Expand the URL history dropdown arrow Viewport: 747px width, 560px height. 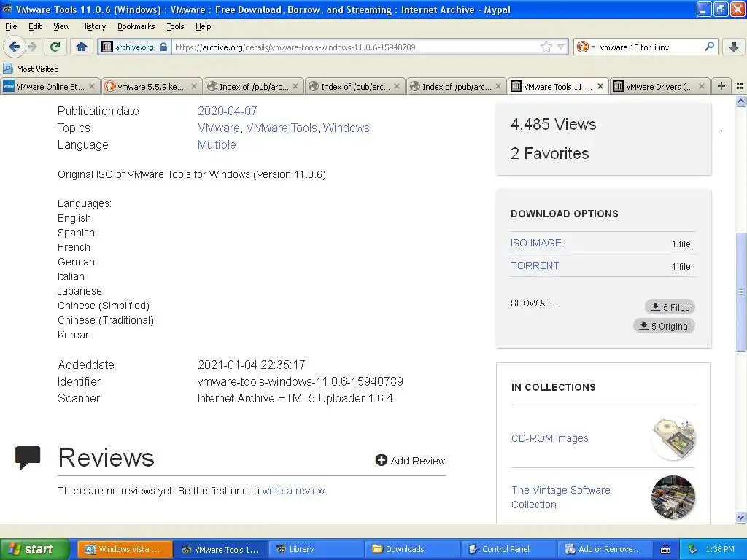[x=561, y=47]
